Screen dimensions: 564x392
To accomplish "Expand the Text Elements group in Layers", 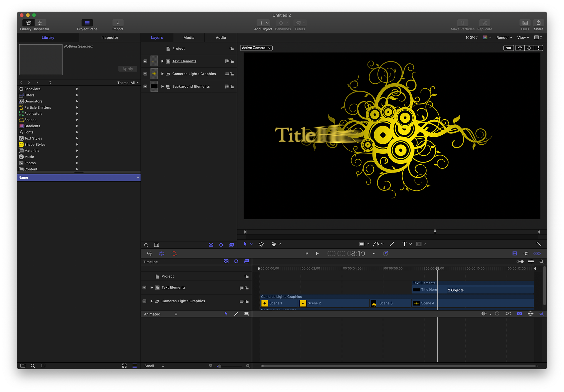I will [162, 61].
